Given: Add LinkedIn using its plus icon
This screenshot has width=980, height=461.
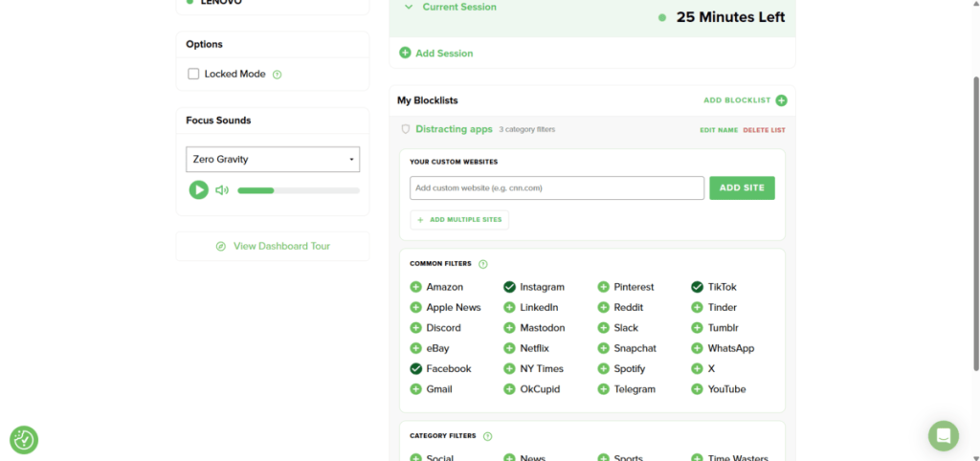Looking at the screenshot, I should pyautogui.click(x=509, y=307).
